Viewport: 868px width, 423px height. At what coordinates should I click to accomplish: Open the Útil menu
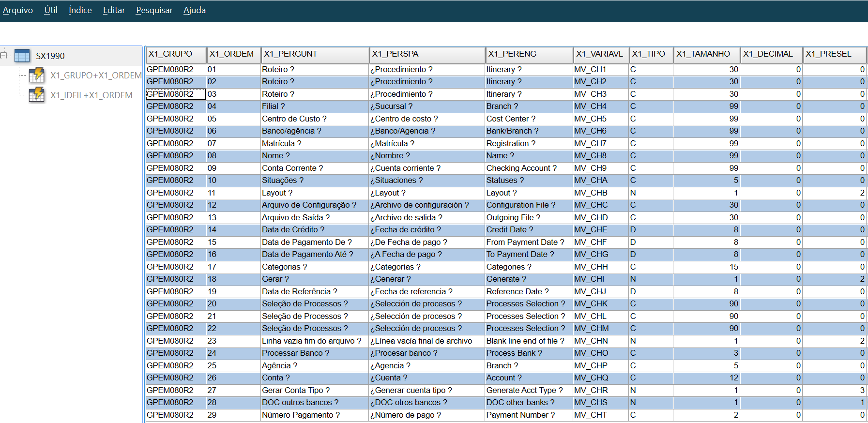tap(51, 10)
